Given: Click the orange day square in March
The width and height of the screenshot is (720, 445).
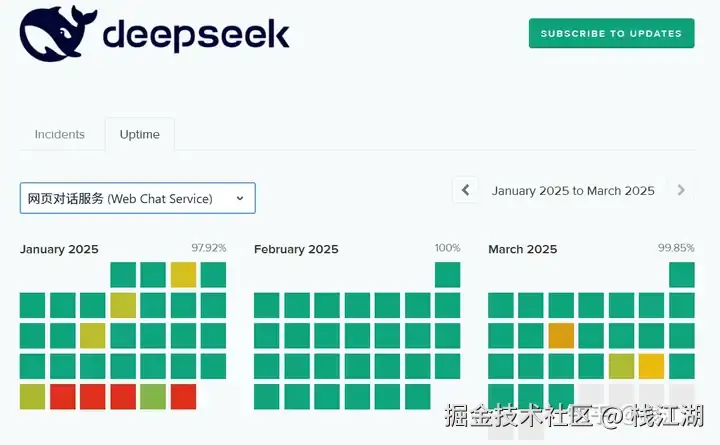Looking at the screenshot, I should tap(561, 336).
